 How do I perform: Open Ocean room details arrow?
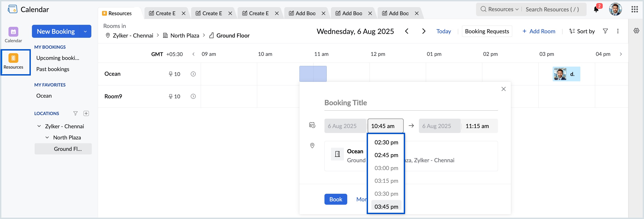[193, 74]
